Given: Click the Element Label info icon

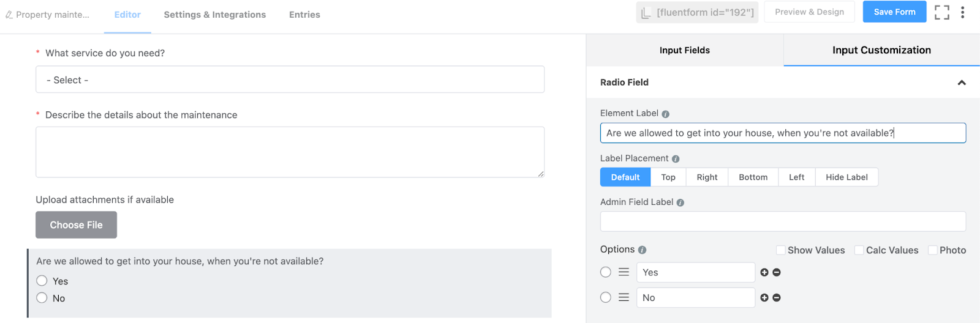Looking at the screenshot, I should click(x=666, y=114).
